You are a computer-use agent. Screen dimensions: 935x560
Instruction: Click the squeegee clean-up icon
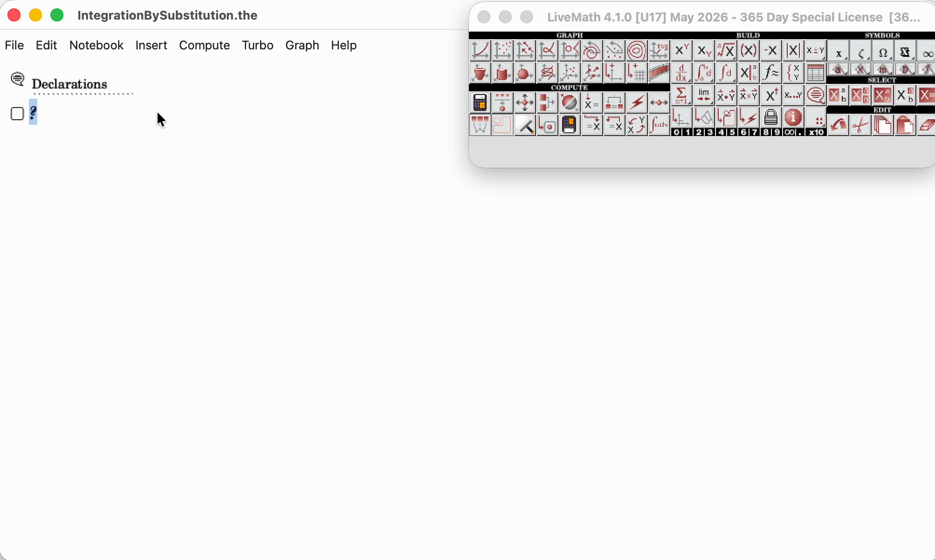point(525,125)
